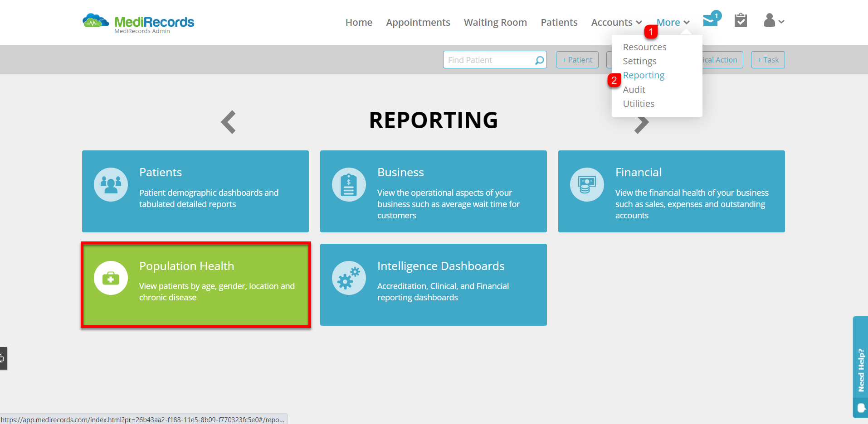Click the Financial report money icon
868x424 pixels.
(x=587, y=184)
